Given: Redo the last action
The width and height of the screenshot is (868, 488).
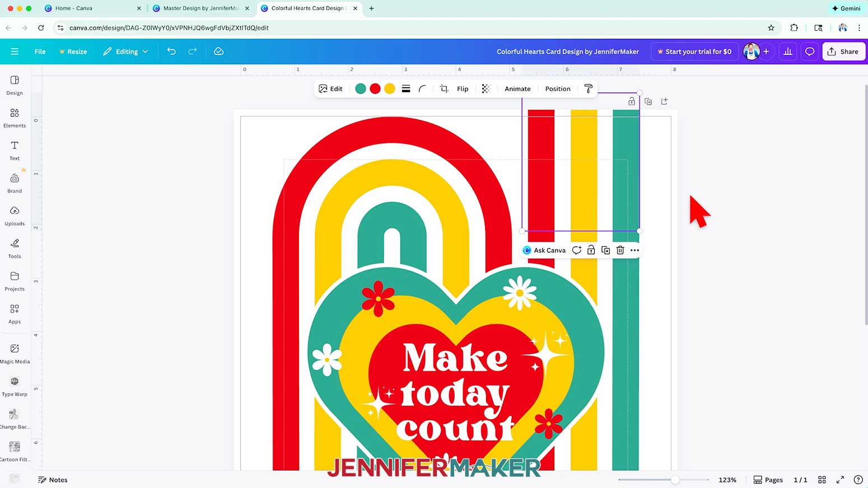Looking at the screenshot, I should pos(193,51).
